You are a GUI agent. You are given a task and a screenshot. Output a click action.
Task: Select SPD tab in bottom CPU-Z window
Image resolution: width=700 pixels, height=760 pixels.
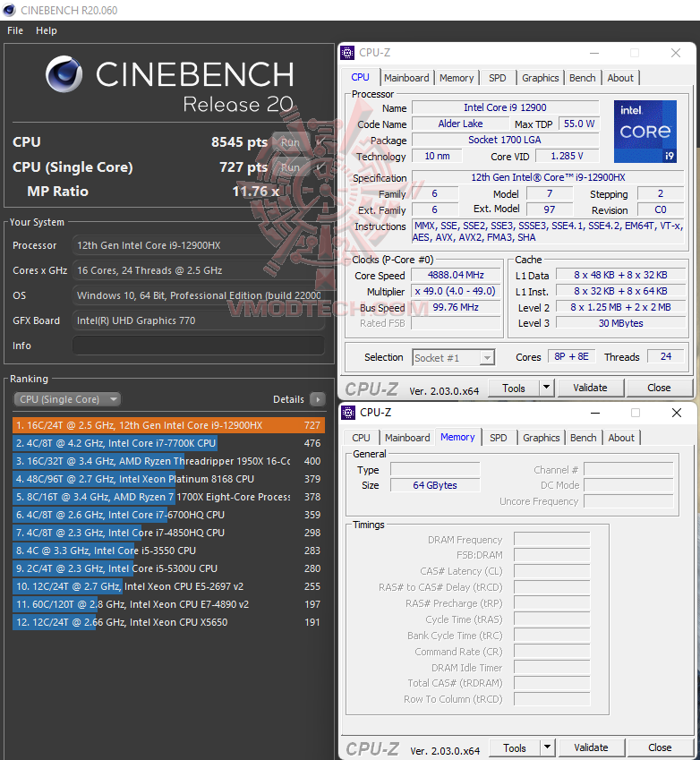tap(499, 438)
